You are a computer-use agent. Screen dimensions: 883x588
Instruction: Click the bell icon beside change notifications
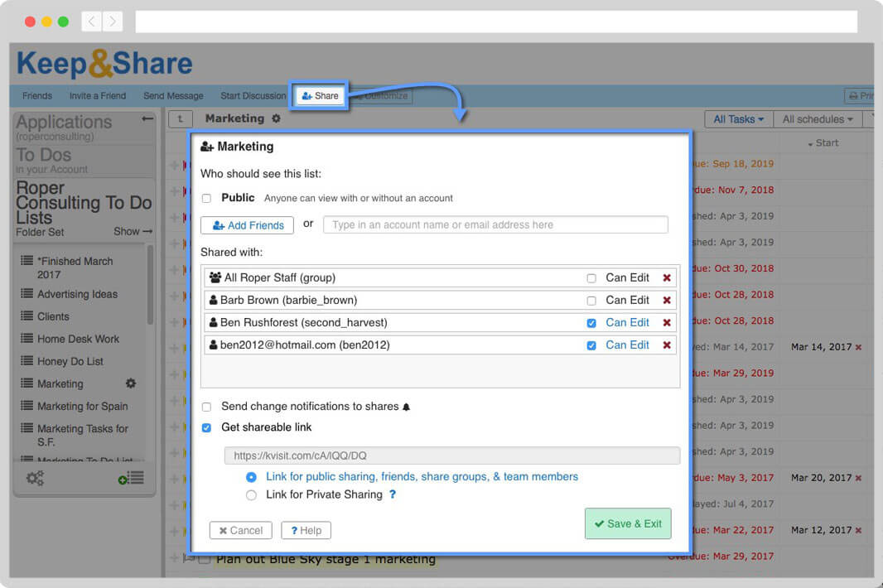(406, 407)
